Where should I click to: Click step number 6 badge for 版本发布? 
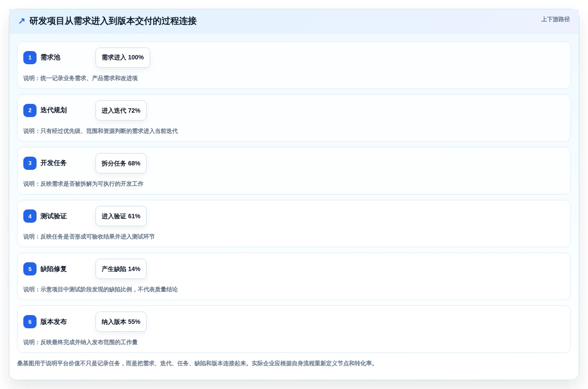(x=30, y=322)
